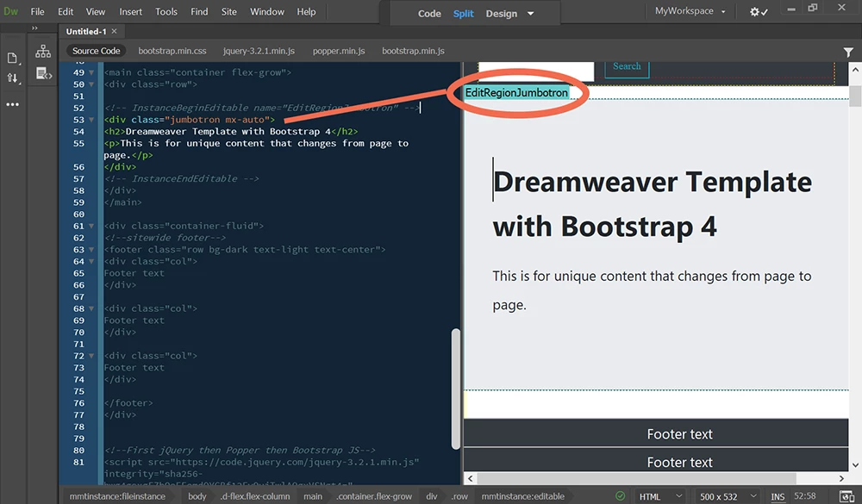The image size is (862, 504).
Task: Expand the view mode dropdown arrow beside Design
Action: 530,14
